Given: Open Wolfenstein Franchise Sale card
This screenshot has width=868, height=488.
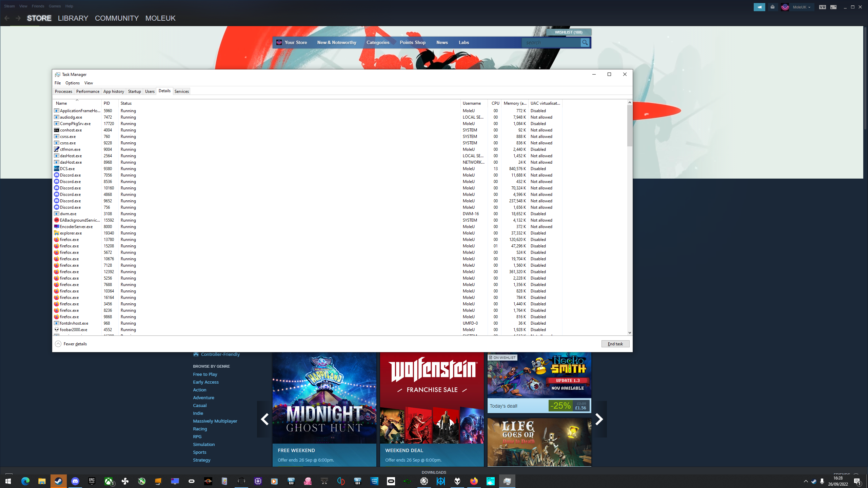Looking at the screenshot, I should [x=432, y=409].
